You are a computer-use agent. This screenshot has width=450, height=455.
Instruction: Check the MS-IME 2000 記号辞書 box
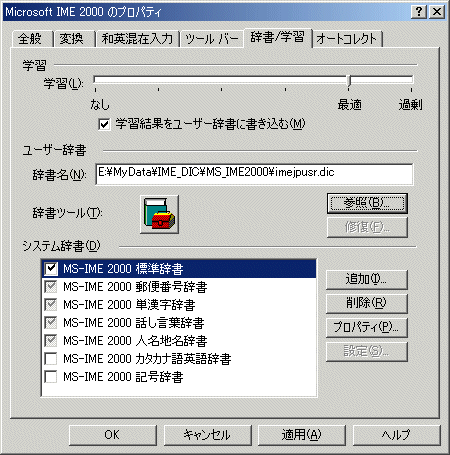51,377
